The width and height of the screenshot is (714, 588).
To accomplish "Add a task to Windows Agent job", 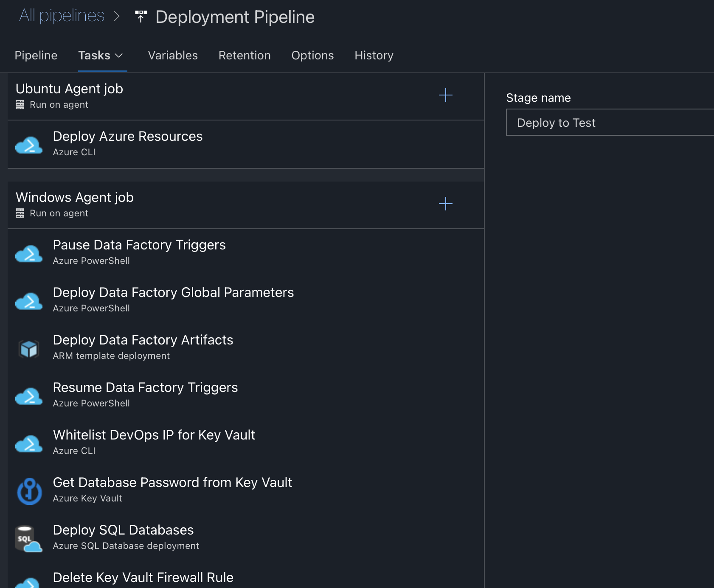I will pos(446,204).
